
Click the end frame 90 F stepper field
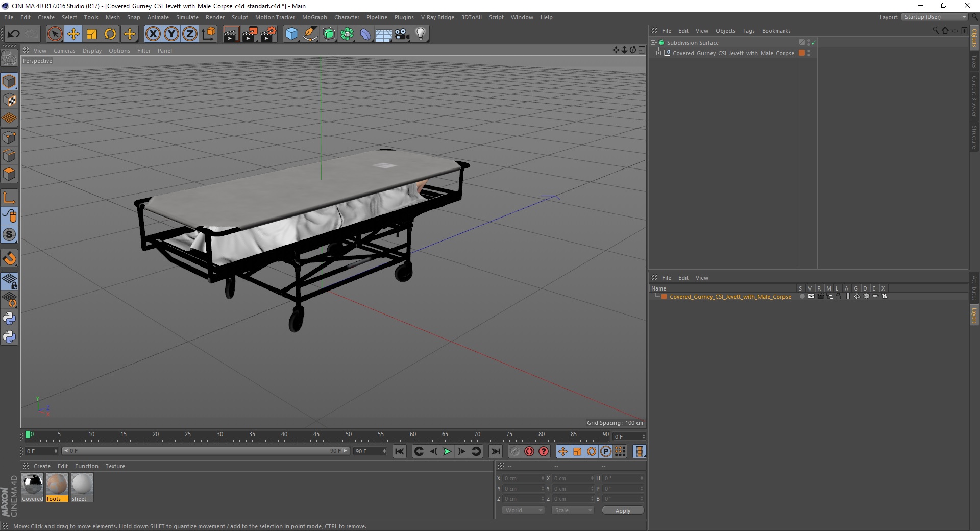[370, 451]
